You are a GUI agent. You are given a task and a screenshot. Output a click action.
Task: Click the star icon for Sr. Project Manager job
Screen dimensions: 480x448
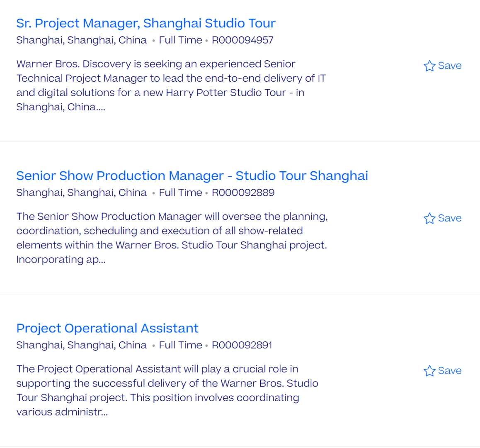(429, 66)
